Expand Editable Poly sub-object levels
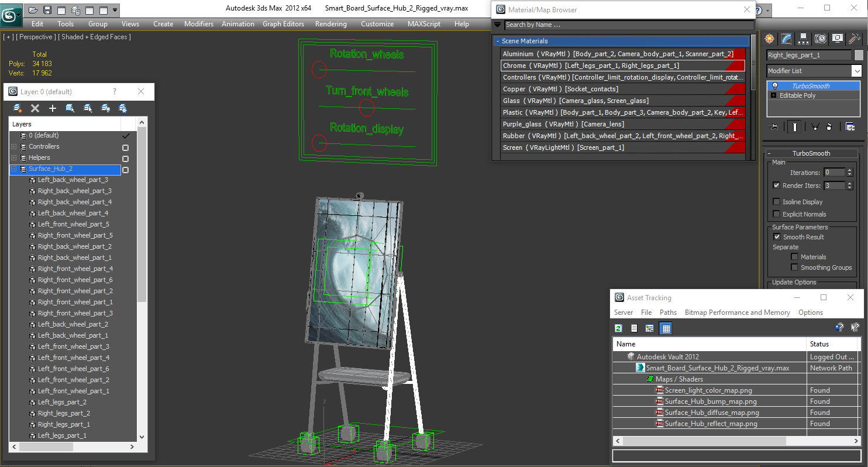This screenshot has height=467, width=868. pos(774,95)
